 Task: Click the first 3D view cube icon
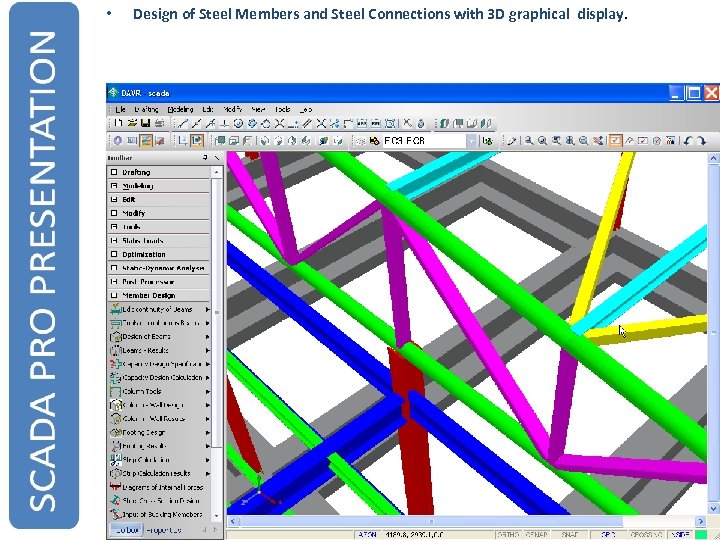[220, 141]
